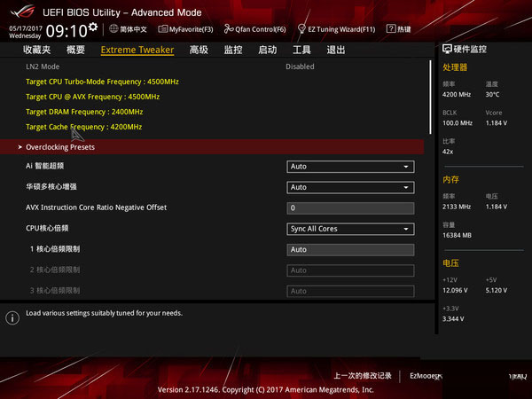This screenshot has width=532, height=399.
Task: Click the hardware monitor screen icon
Action: [x=447, y=49]
